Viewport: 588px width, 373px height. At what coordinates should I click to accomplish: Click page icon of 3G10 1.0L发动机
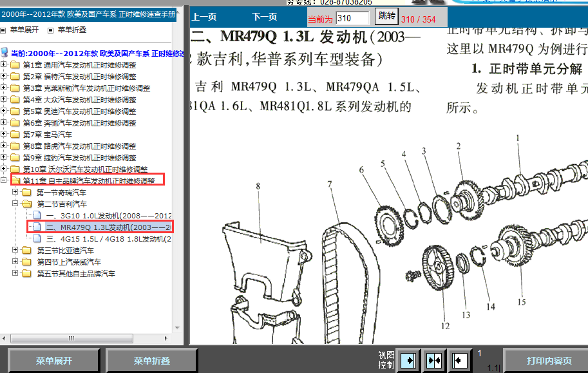pyautogui.click(x=37, y=215)
